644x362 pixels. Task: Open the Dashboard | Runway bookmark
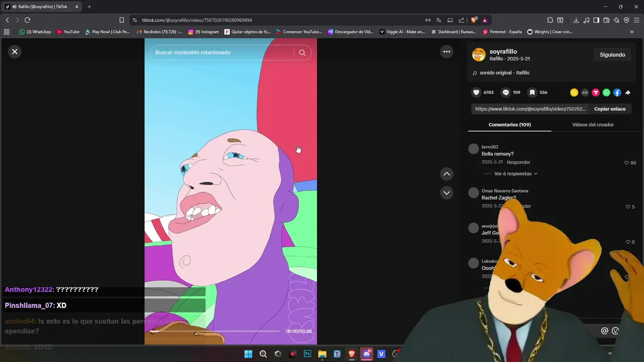pyautogui.click(x=453, y=32)
